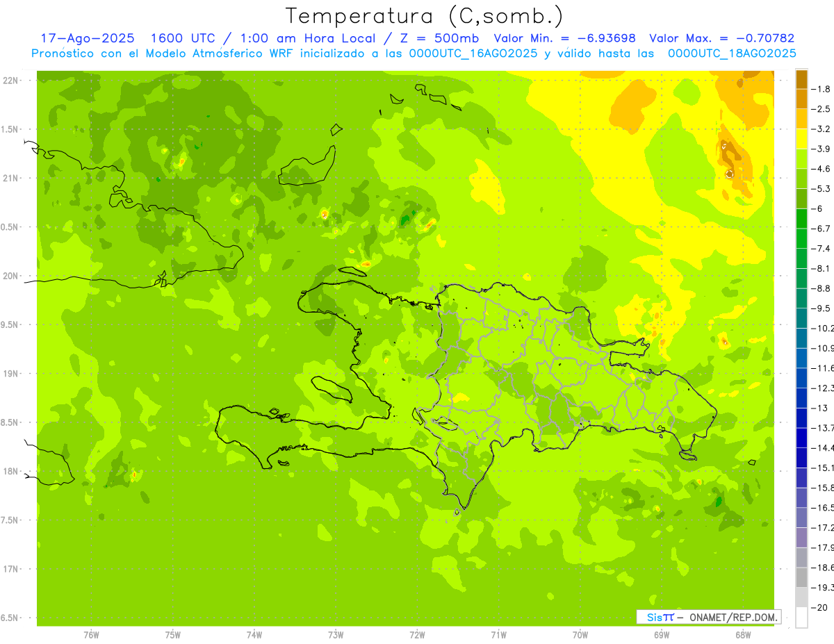Image resolution: width=834 pixels, height=644 pixels.
Task: Pick the color bar swatch between -17.2 and -17.9
Action: point(801,538)
